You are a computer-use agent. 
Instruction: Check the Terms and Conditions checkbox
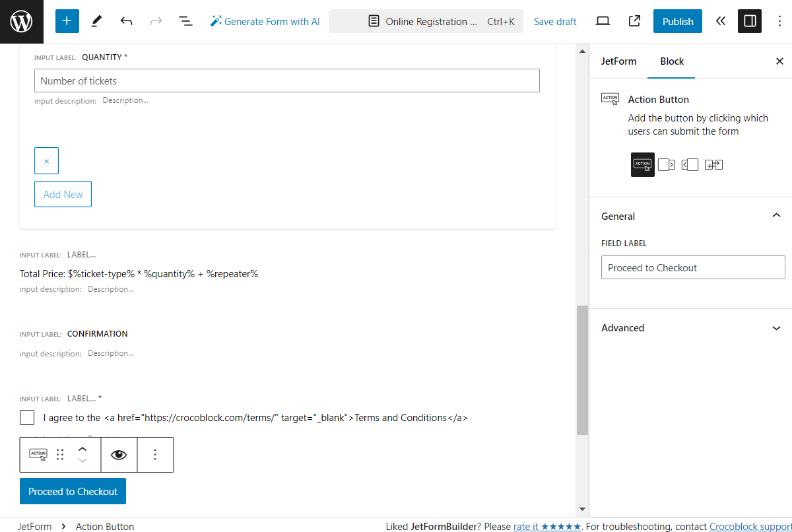tap(27, 418)
